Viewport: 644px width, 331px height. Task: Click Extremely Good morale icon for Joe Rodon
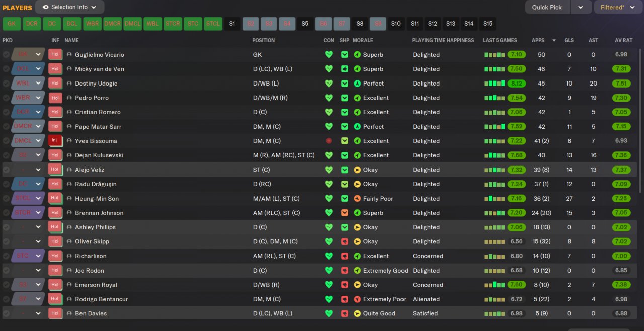tap(357, 270)
